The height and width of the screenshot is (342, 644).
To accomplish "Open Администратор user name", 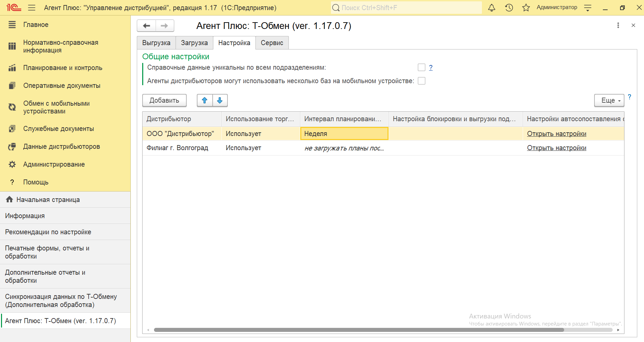I will click(x=557, y=7).
